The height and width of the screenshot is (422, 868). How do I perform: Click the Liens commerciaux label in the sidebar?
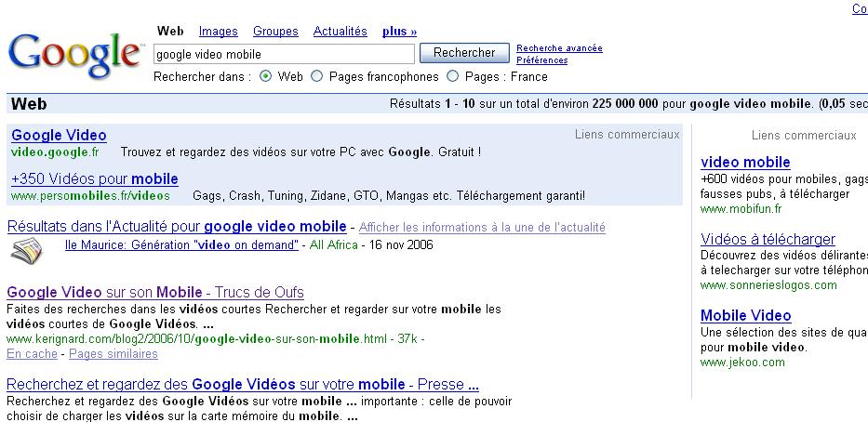point(804,136)
